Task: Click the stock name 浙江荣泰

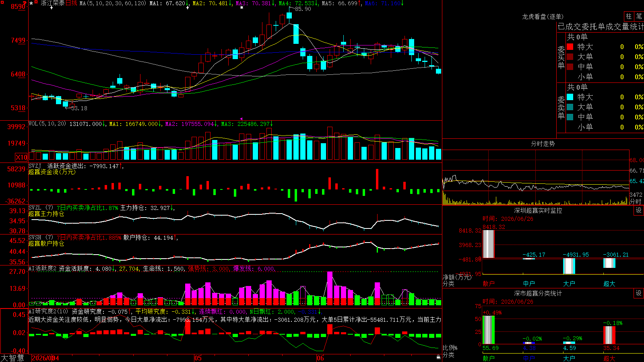Action: click(52, 3)
